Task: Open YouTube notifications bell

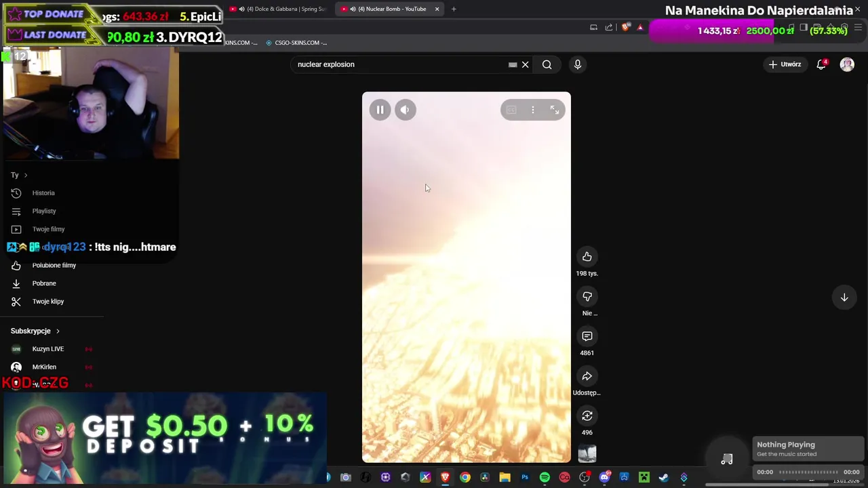Action: tap(821, 64)
